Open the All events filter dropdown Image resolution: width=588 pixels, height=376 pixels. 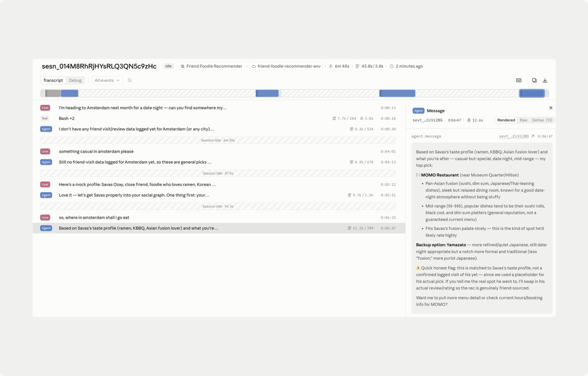(107, 81)
